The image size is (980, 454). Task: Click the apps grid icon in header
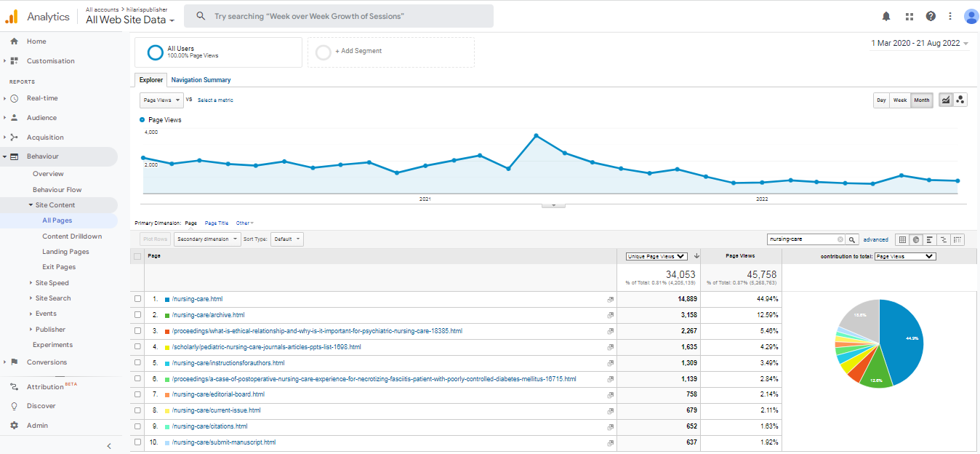coord(909,16)
